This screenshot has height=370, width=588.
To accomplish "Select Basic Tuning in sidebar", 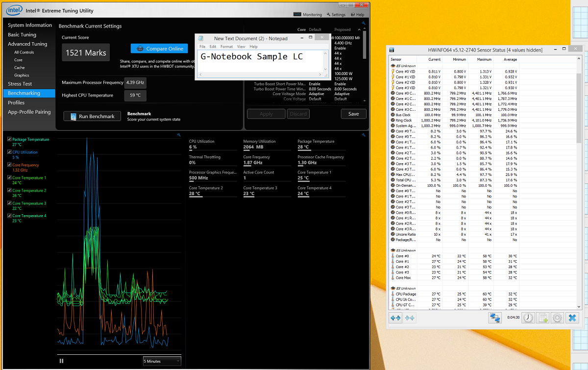I will pyautogui.click(x=22, y=35).
